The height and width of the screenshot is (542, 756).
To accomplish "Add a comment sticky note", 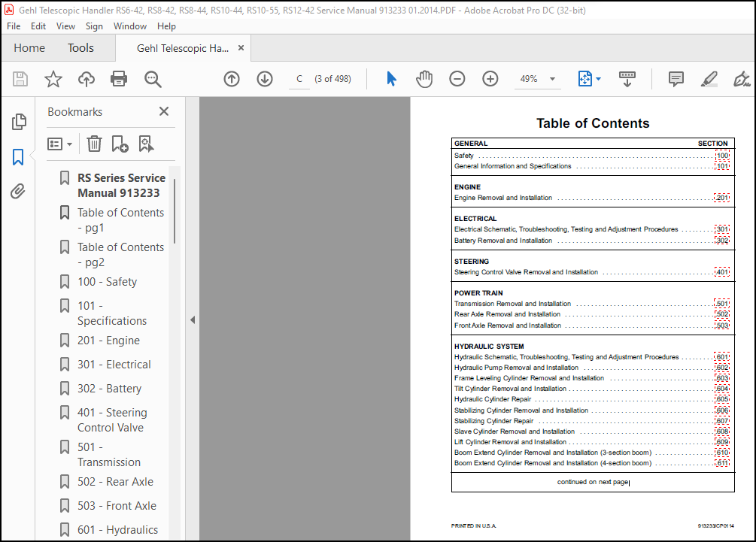I will click(x=676, y=78).
